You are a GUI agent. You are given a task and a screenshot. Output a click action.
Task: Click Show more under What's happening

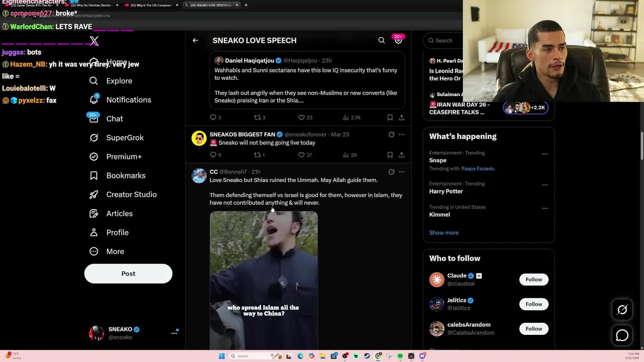point(444,233)
